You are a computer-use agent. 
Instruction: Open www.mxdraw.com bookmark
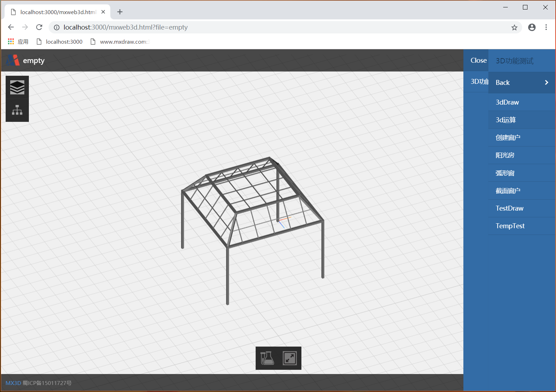point(120,42)
